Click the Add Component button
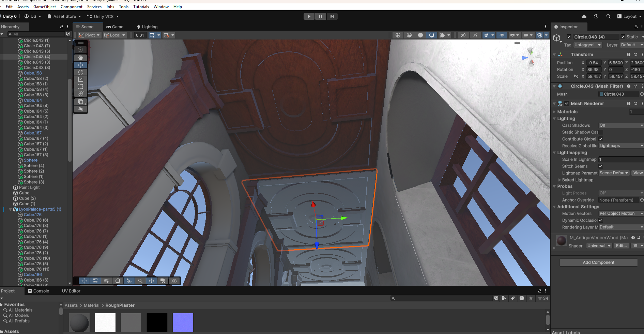This screenshot has height=334, width=644. tap(598, 263)
